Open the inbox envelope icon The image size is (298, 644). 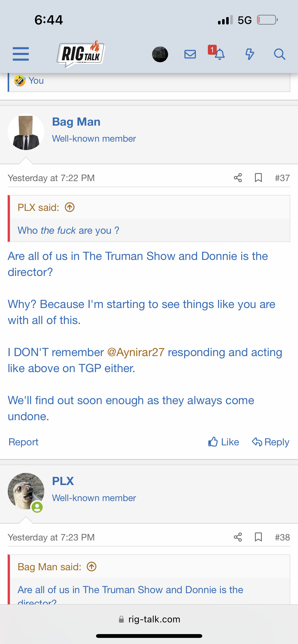tap(190, 54)
